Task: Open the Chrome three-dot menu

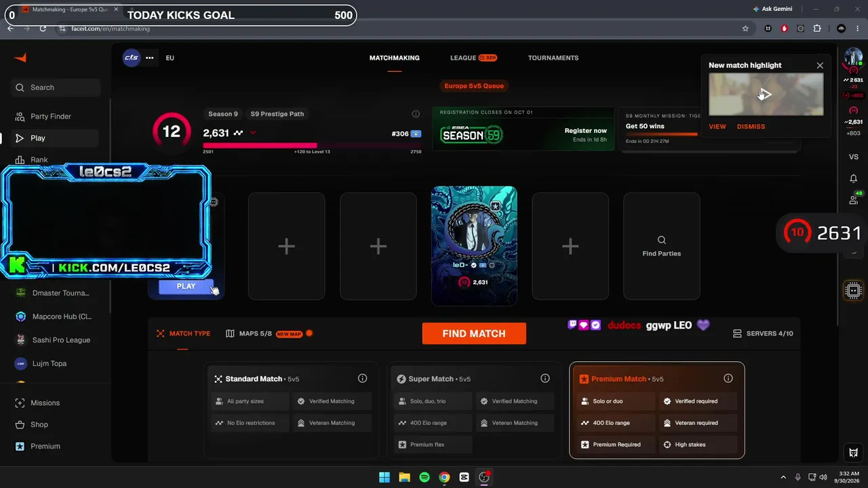Action: click(857, 28)
